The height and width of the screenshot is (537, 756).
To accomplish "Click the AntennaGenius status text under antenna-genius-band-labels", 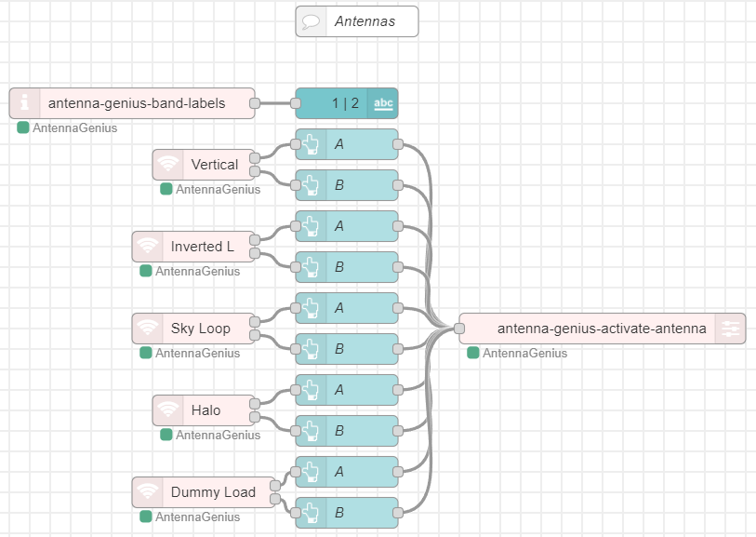I will pyautogui.click(x=74, y=128).
